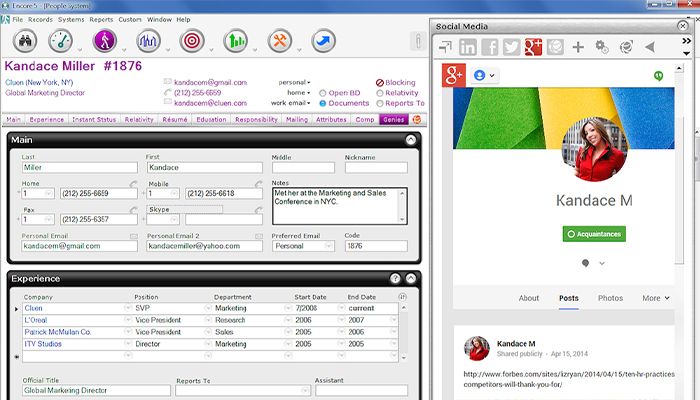Screen dimensions: 700x400
Task: Open the work email type dropdown
Action: [290, 103]
